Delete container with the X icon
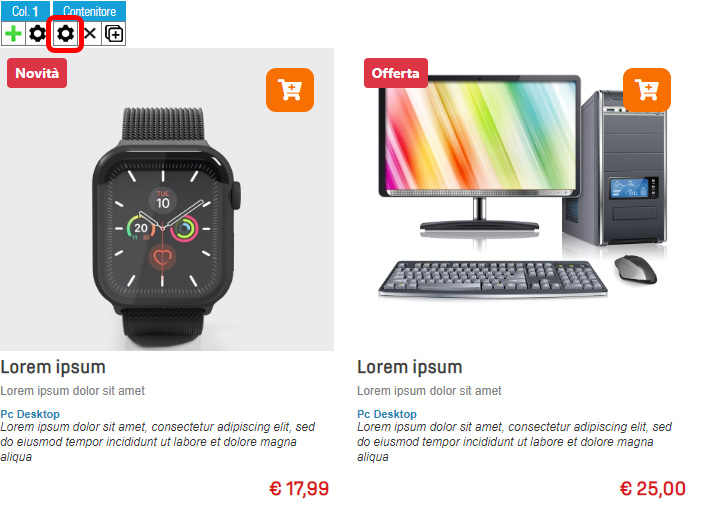This screenshot has height=515, width=703. point(90,34)
